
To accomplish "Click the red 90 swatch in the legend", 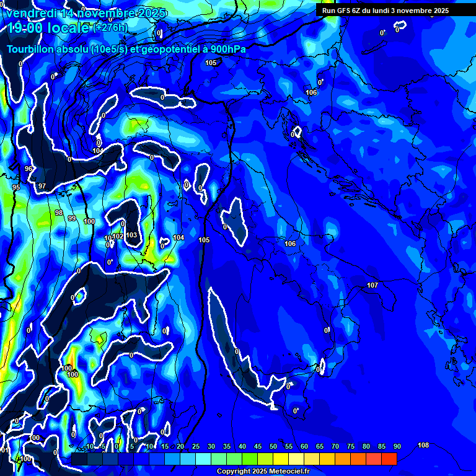I will pyautogui.click(x=389, y=459).
